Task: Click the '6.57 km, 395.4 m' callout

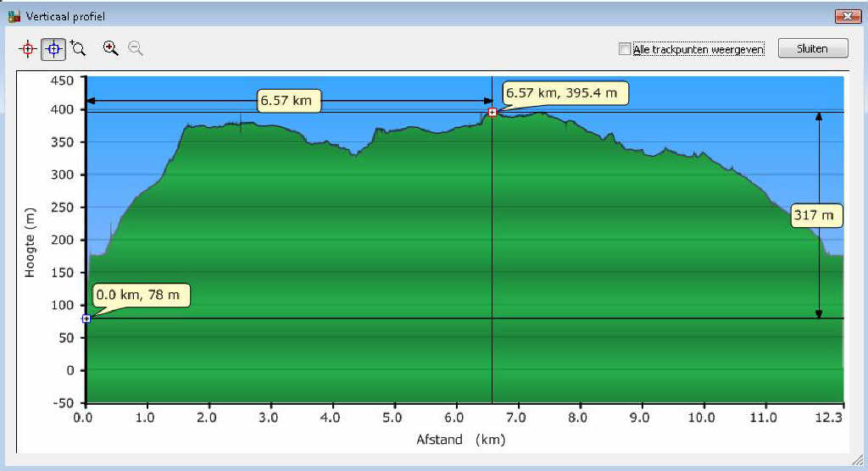Action: coord(565,92)
